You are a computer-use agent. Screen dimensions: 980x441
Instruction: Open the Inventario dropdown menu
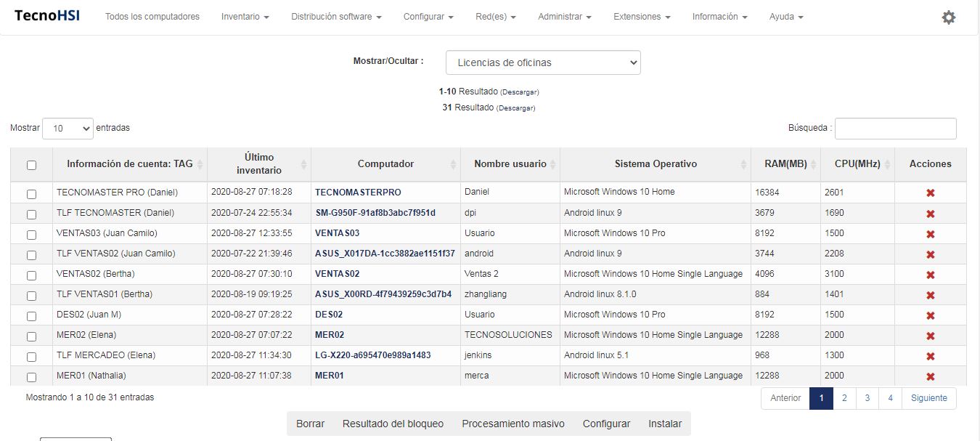(x=245, y=17)
